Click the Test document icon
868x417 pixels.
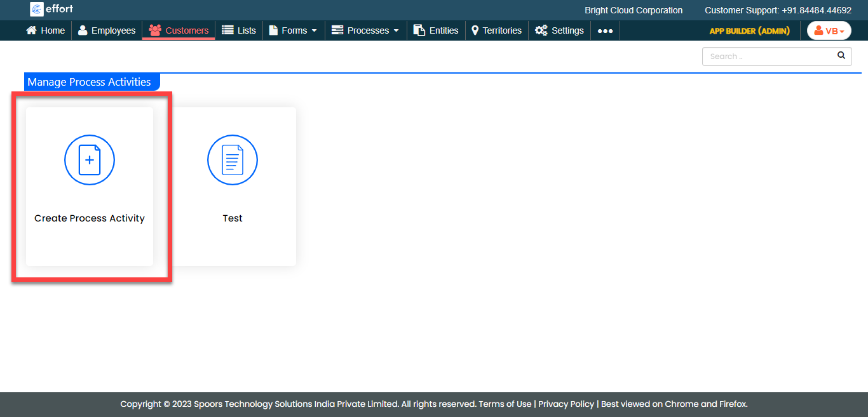pyautogui.click(x=233, y=160)
